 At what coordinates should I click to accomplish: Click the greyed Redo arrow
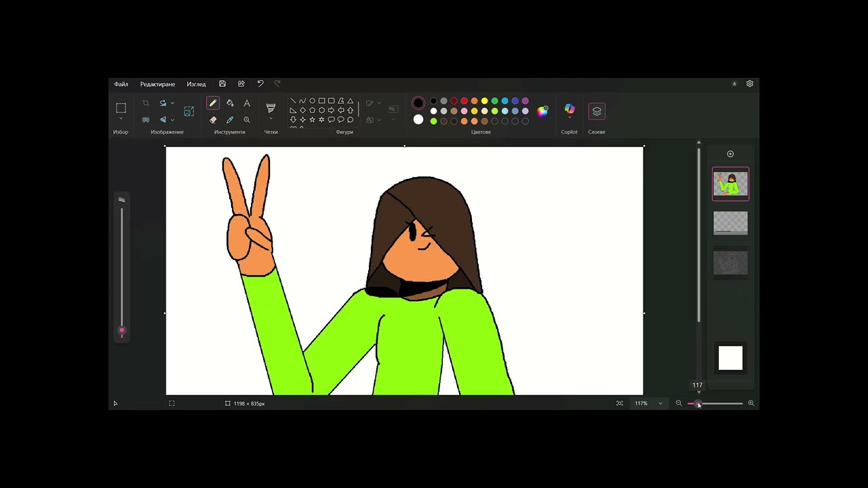tap(277, 83)
